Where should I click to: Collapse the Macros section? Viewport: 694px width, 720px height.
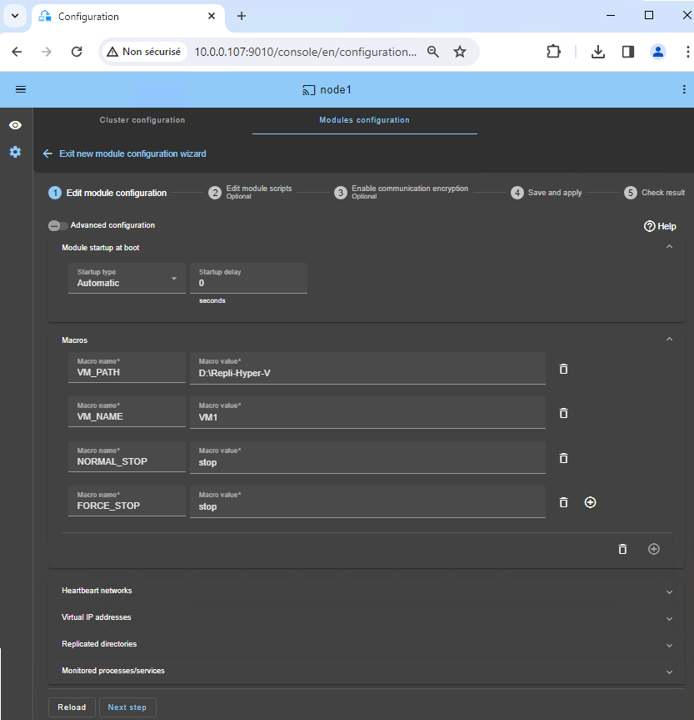[669, 340]
